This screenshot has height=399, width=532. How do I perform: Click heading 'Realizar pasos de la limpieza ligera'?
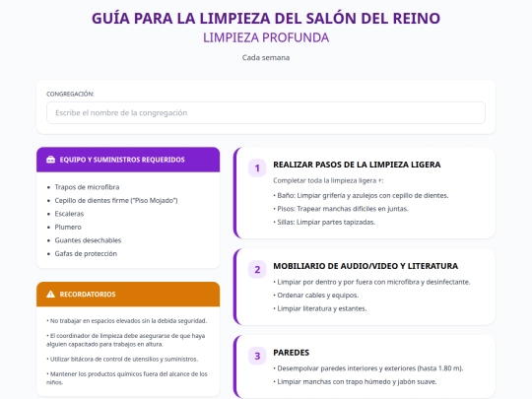[x=357, y=165]
